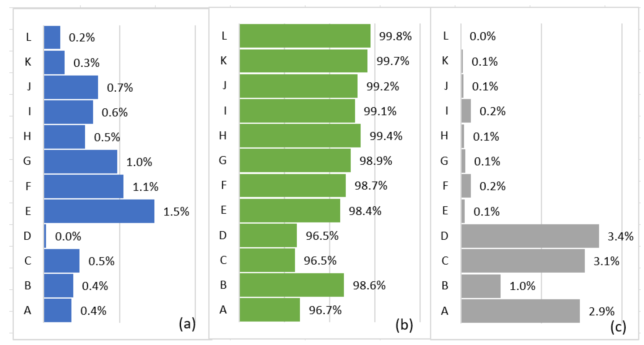Click the gray bar for row D
Viewport: 644px width, 345px height.
point(530,236)
